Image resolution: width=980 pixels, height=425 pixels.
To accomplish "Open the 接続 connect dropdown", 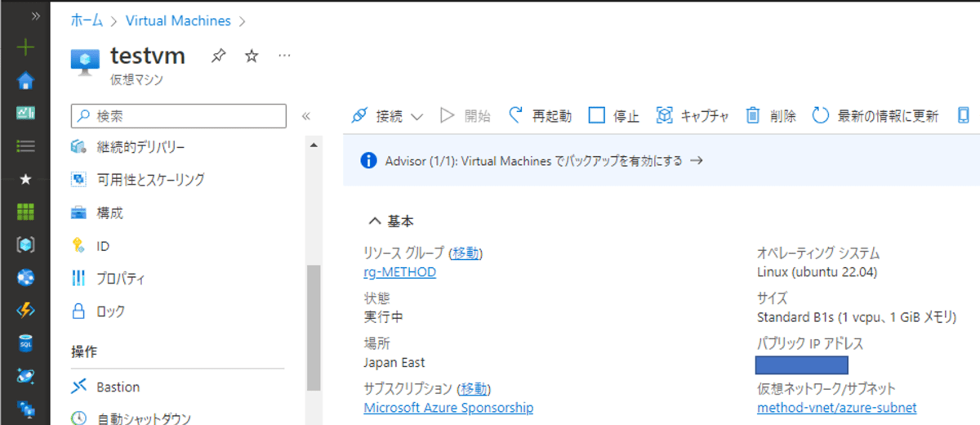I will [x=387, y=116].
